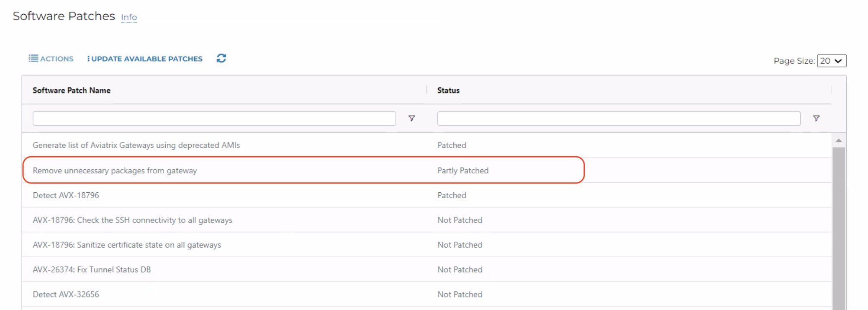Select the Detect AVX-32656 patch row
This screenshot has width=868, height=310.
66,294
